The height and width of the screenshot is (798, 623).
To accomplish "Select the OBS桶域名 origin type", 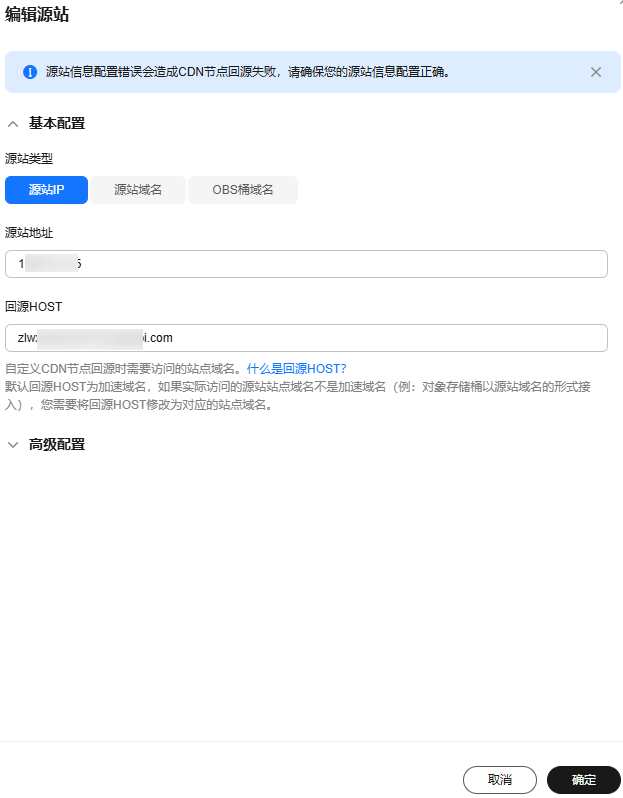I will pyautogui.click(x=243, y=190).
